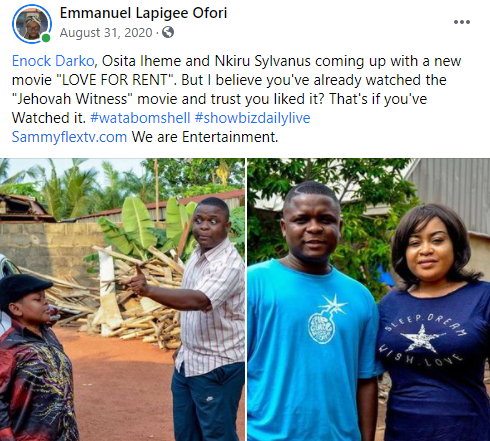This screenshot has width=490, height=441.
Task: Click Emmanuel Lapigee Ofori's profile picture
Action: pyautogui.click(x=32, y=24)
